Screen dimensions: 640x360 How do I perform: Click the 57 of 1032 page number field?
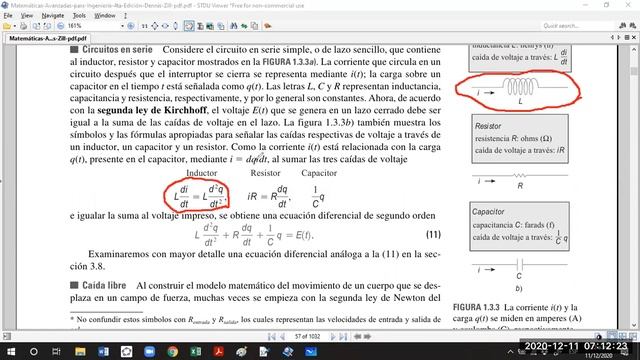coord(307,337)
